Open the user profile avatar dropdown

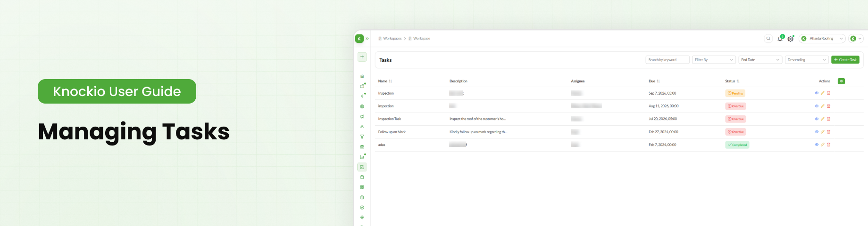click(856, 39)
